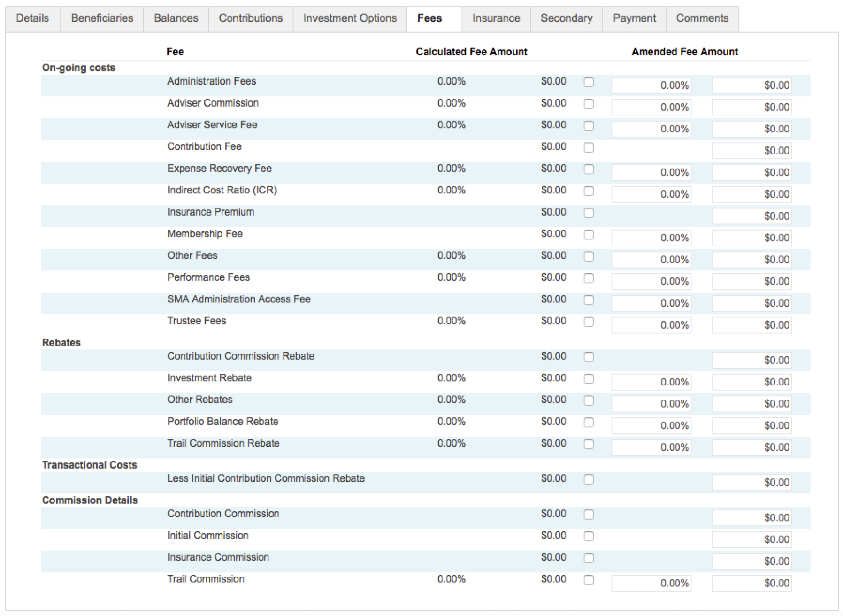Click the 'Transactional Costs' section heading
843x616 pixels.
pyautogui.click(x=90, y=465)
